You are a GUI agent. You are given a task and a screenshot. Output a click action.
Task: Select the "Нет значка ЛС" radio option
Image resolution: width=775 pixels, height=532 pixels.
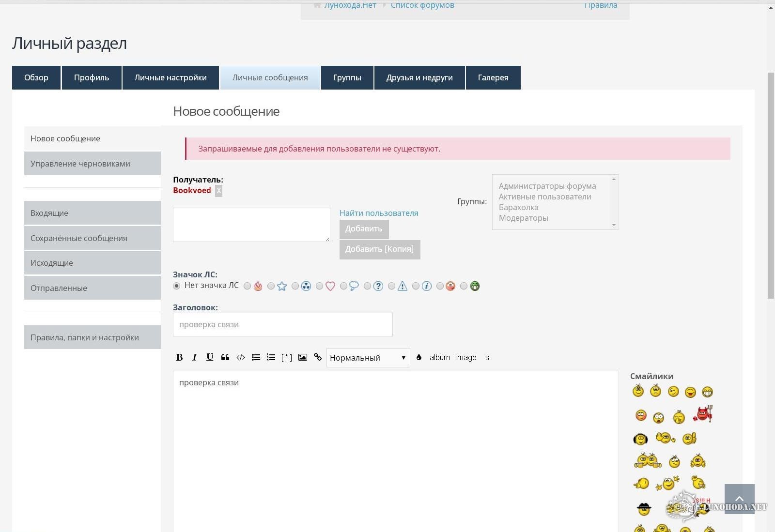click(x=177, y=286)
